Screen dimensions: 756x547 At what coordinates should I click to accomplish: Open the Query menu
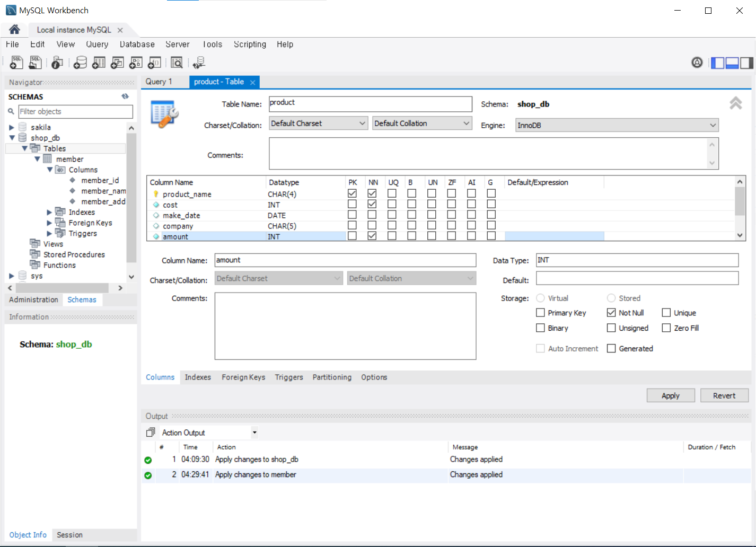coord(97,45)
